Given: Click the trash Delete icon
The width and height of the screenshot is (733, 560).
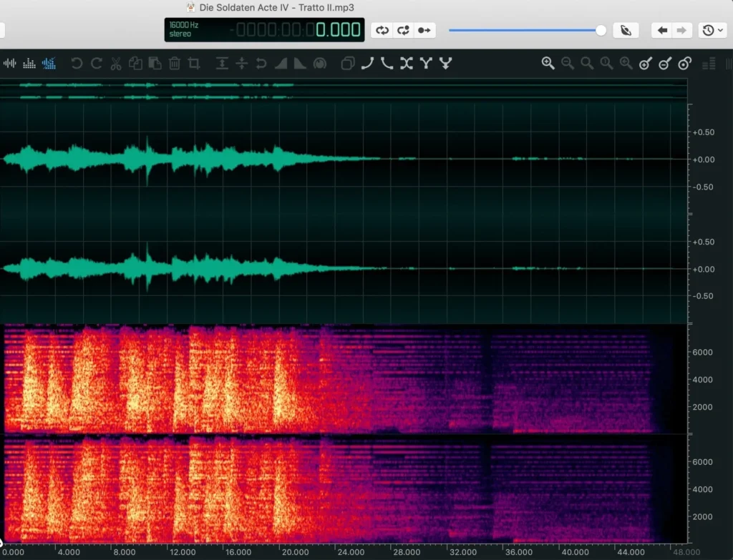Looking at the screenshot, I should (x=174, y=64).
